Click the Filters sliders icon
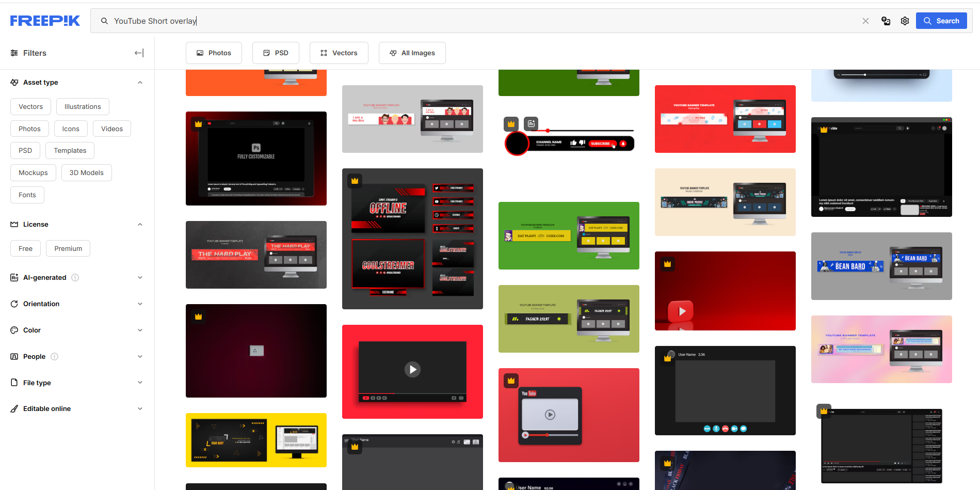Image resolution: width=980 pixels, height=490 pixels. [13, 53]
